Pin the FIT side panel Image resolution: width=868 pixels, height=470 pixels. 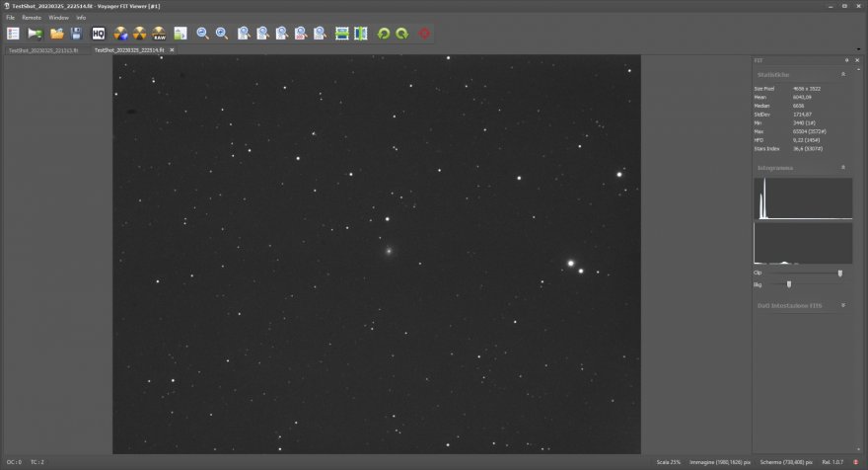point(846,60)
